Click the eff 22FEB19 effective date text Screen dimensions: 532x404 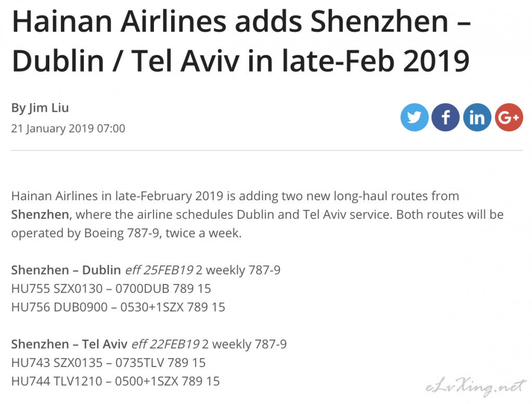[165, 344]
